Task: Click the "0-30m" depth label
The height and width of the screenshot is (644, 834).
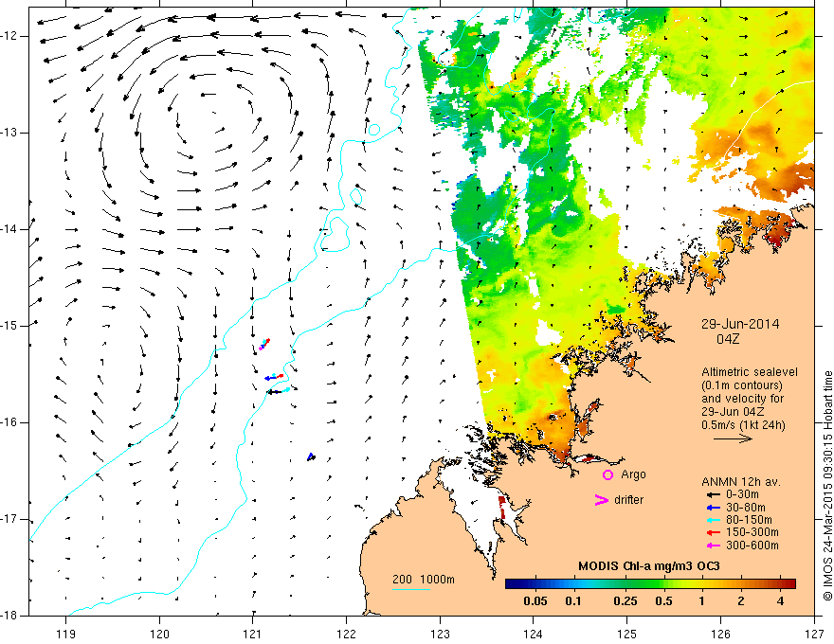Action: 742,494
